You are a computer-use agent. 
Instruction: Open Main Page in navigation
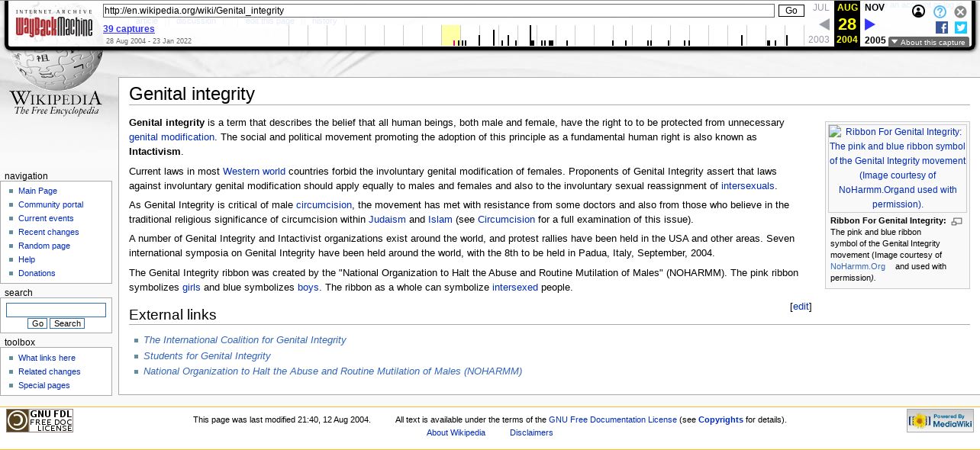coord(37,191)
